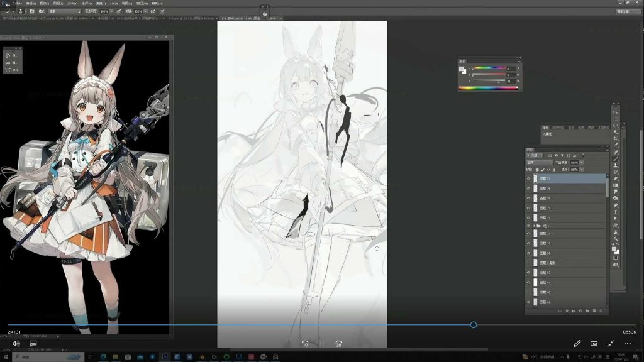
Task: Pause the video playback
Action: pyautogui.click(x=322, y=344)
